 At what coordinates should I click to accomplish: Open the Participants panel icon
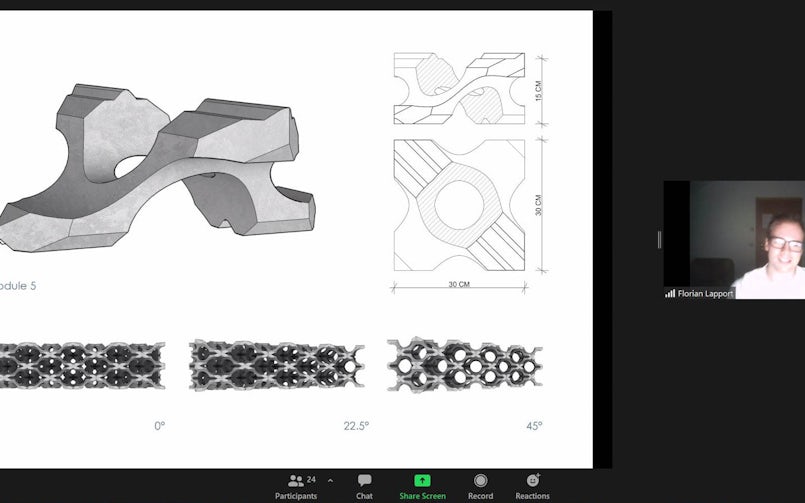point(295,481)
